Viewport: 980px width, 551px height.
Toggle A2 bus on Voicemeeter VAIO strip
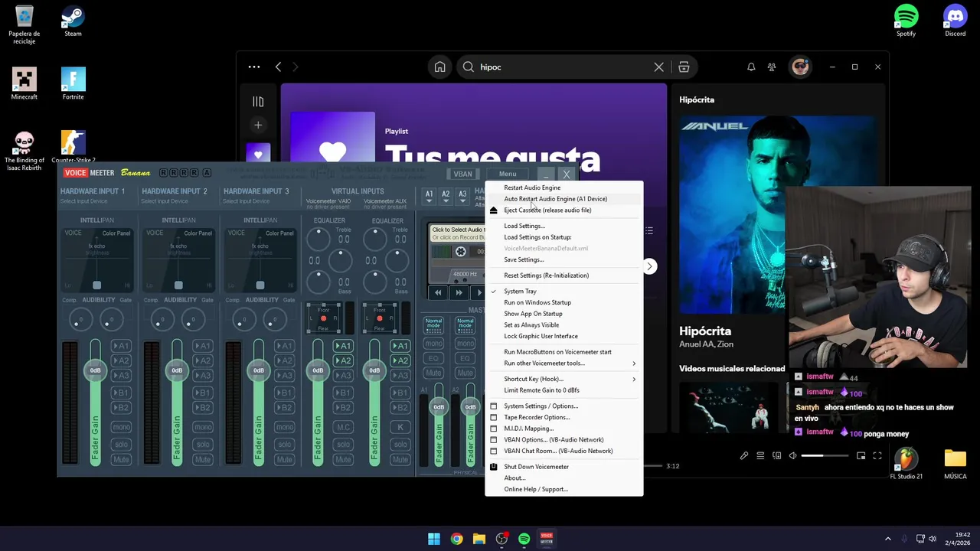click(x=343, y=360)
